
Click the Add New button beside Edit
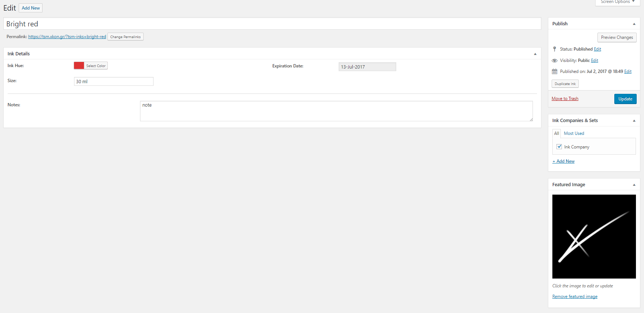click(31, 8)
